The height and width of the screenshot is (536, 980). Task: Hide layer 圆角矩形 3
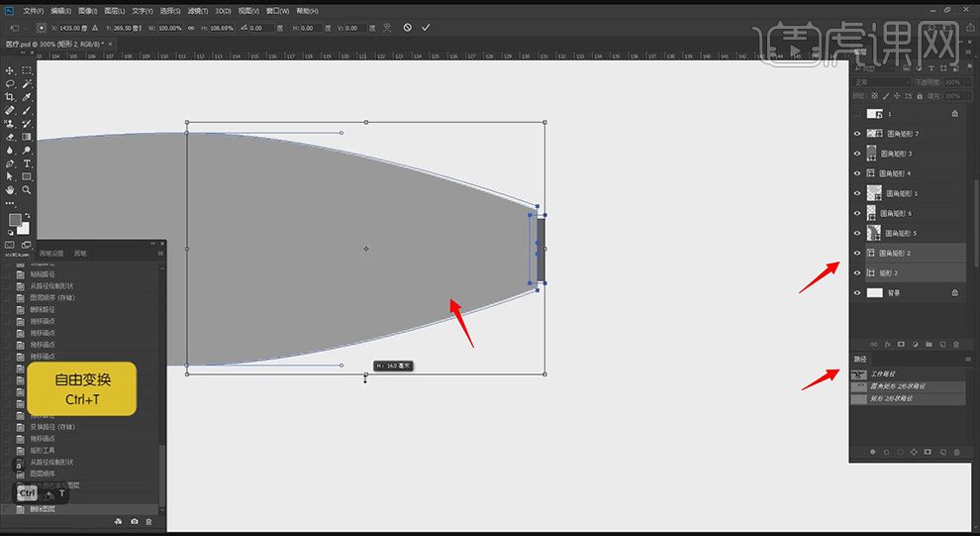857,154
